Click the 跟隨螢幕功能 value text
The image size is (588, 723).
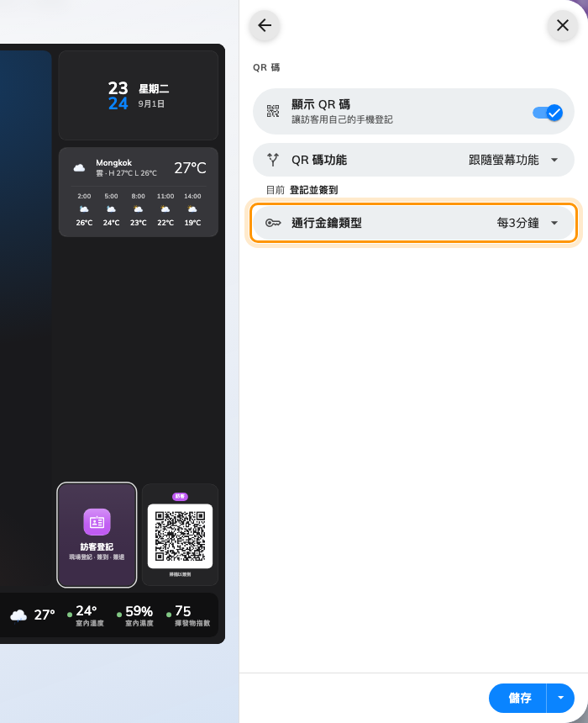click(x=504, y=160)
